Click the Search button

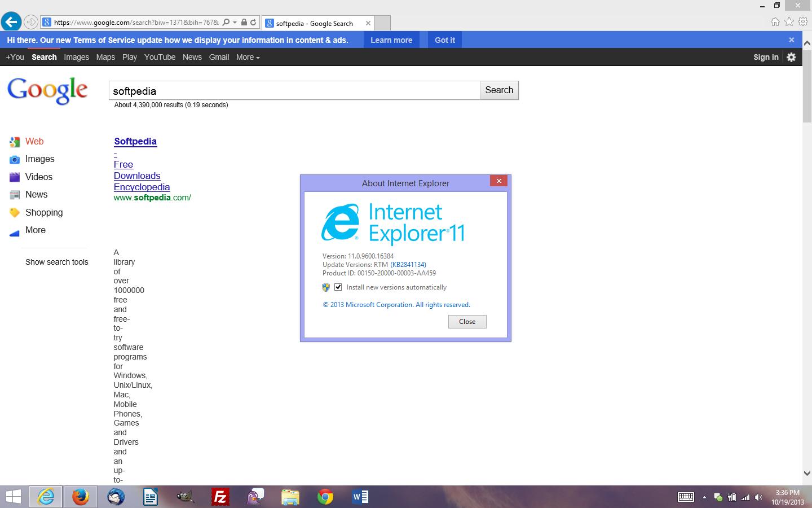coord(499,90)
